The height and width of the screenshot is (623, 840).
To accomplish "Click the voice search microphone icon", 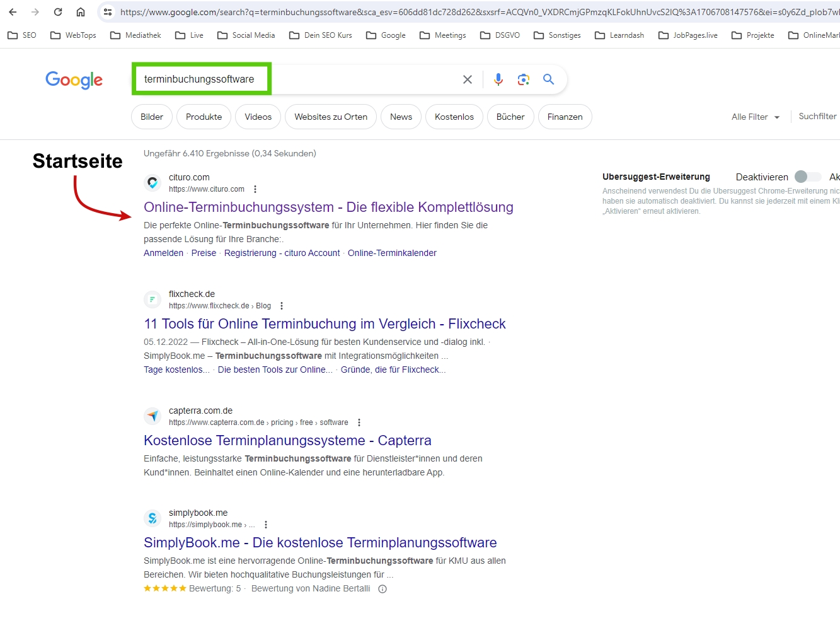I will (498, 79).
